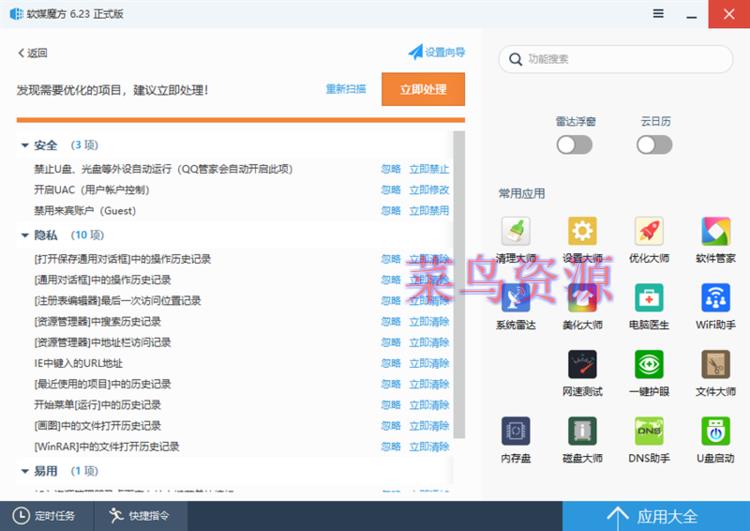The image size is (750, 531).
Task: Click 立即清除 for IE中键入的URL地址
Action: point(429,363)
